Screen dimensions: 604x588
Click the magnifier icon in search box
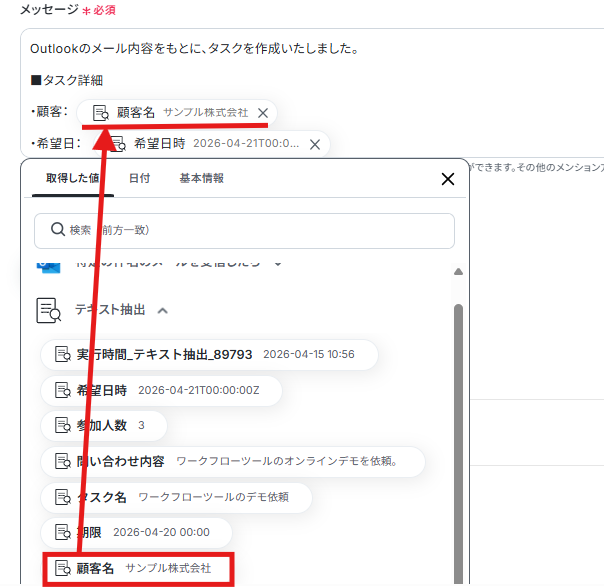[58, 229]
